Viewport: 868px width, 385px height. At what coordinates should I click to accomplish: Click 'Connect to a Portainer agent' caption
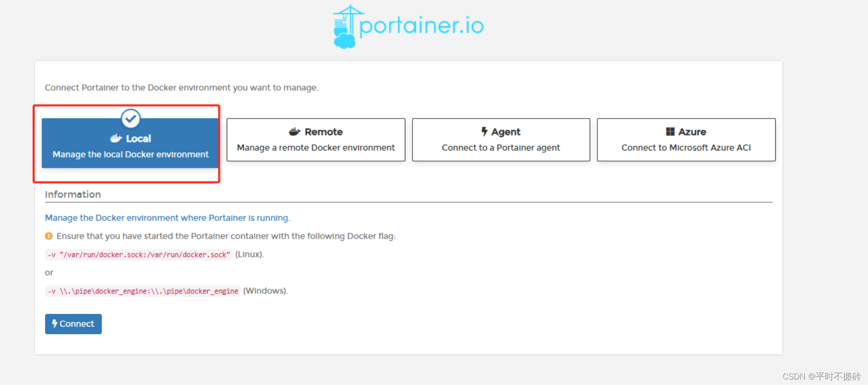[501, 148]
